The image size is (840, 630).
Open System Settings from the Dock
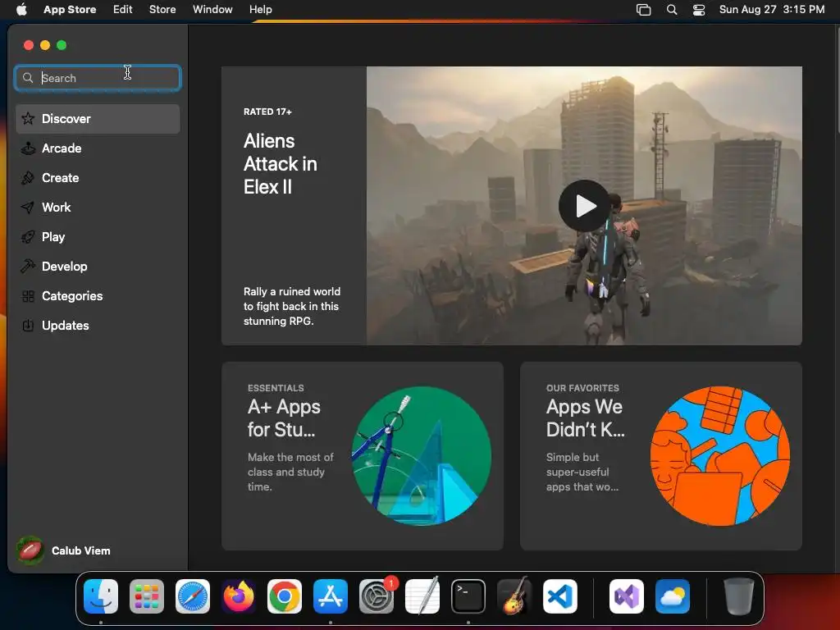coord(377,596)
